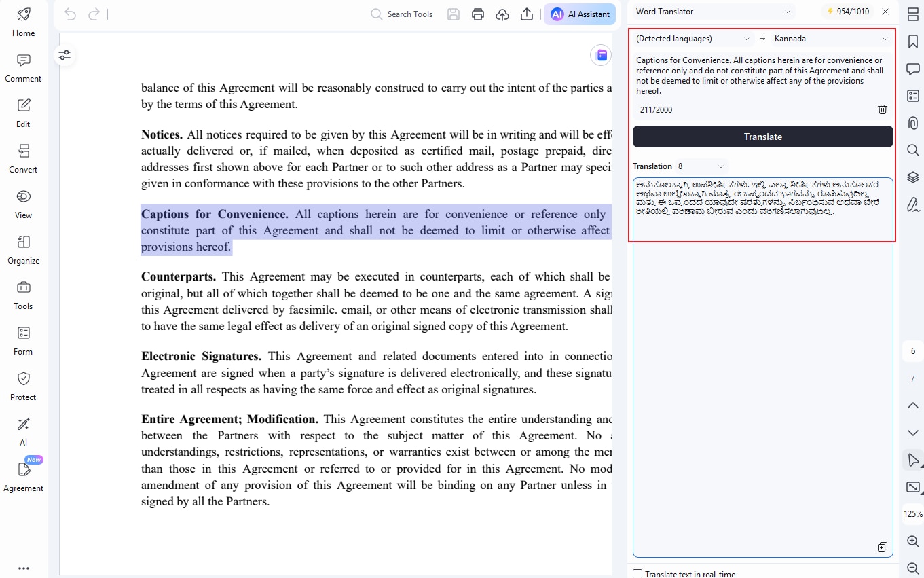Click the Notices heading in the document
The image size is (924, 578).
pyautogui.click(x=162, y=134)
